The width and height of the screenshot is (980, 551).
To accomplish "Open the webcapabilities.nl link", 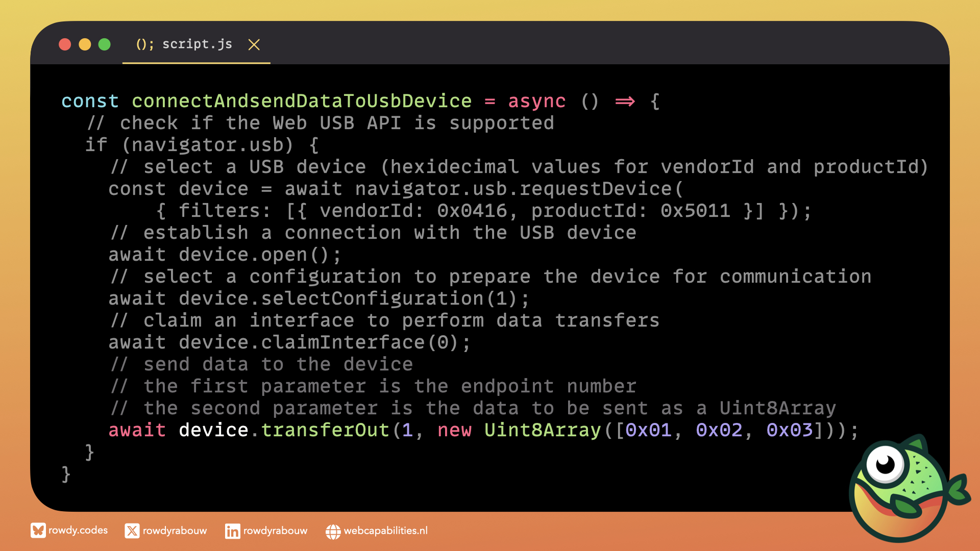I will (385, 531).
